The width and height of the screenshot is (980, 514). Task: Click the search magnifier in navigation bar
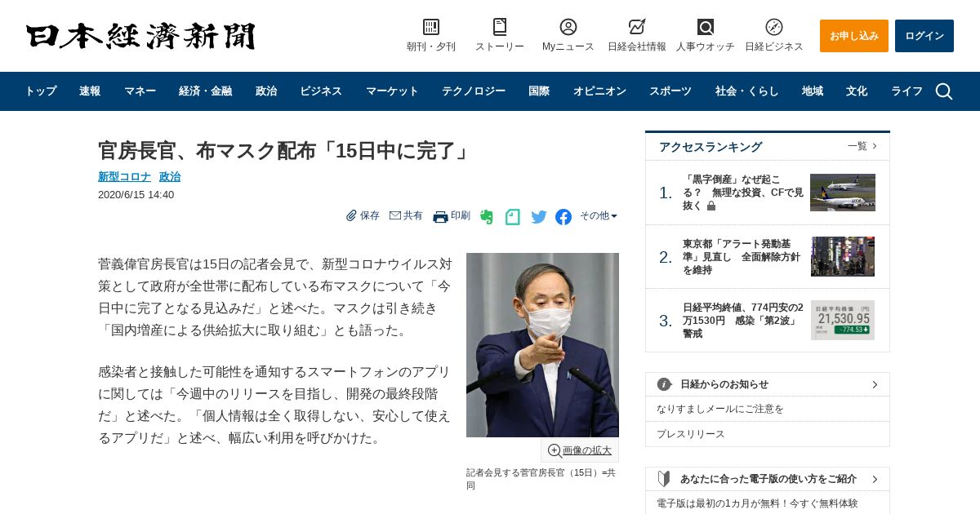[x=944, y=91]
